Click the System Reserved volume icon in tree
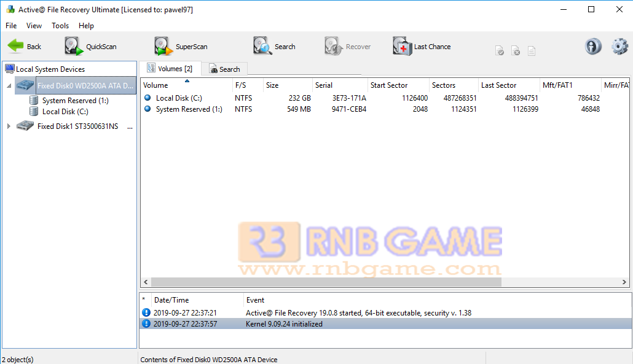Image resolution: width=633 pixels, height=364 pixels. click(34, 101)
